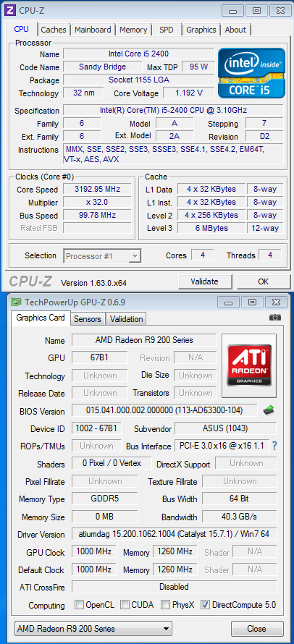Click the GPU-Z screenshot camera icon
Screen dimensions: 294x644
[x=275, y=317]
